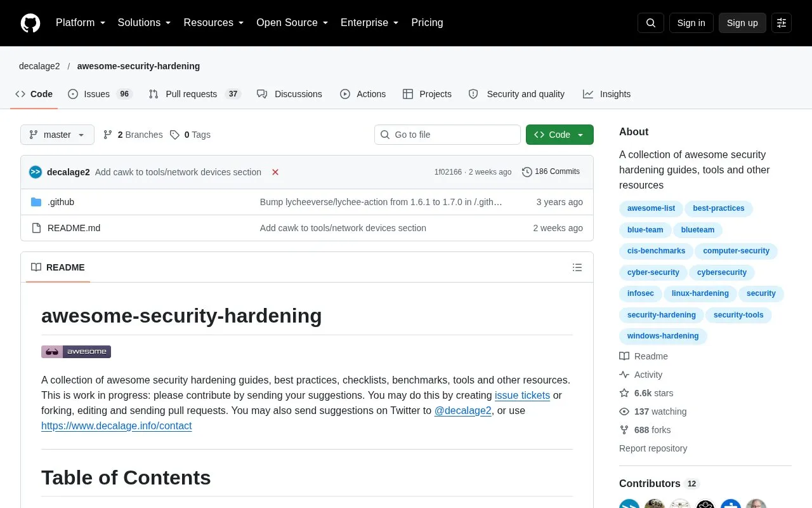
Task: Expand the Enterprise menu
Action: coord(370,23)
